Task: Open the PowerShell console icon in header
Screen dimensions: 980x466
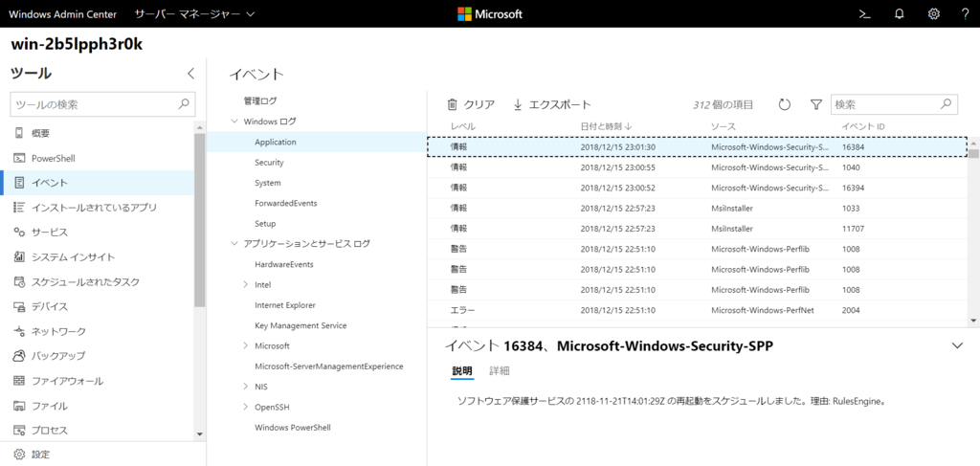Action: pos(865,13)
